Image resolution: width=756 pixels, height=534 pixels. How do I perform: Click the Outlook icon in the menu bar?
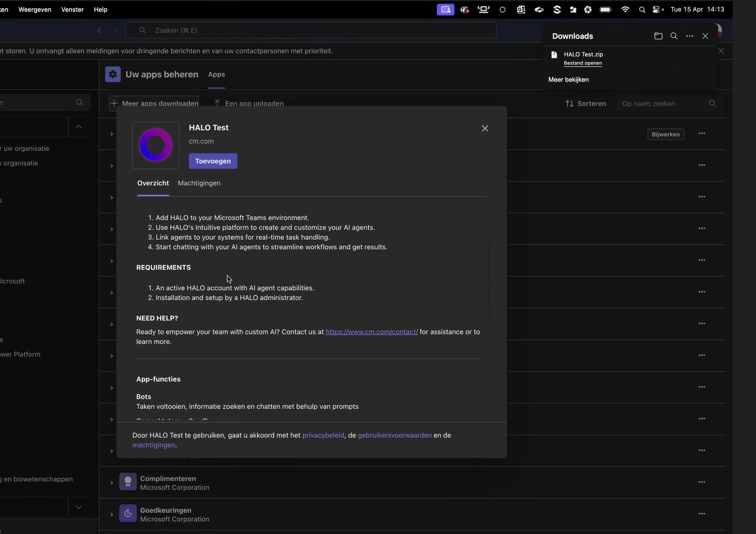pyautogui.click(x=521, y=9)
